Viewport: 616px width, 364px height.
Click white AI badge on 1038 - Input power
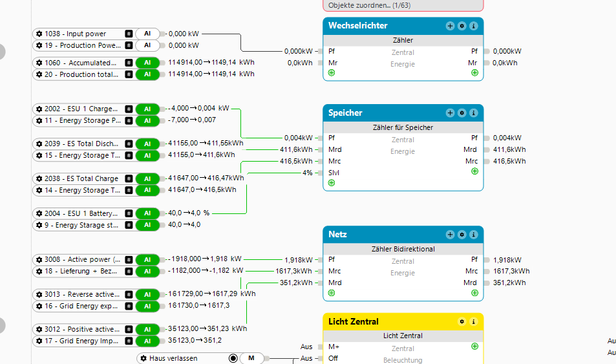(x=147, y=34)
